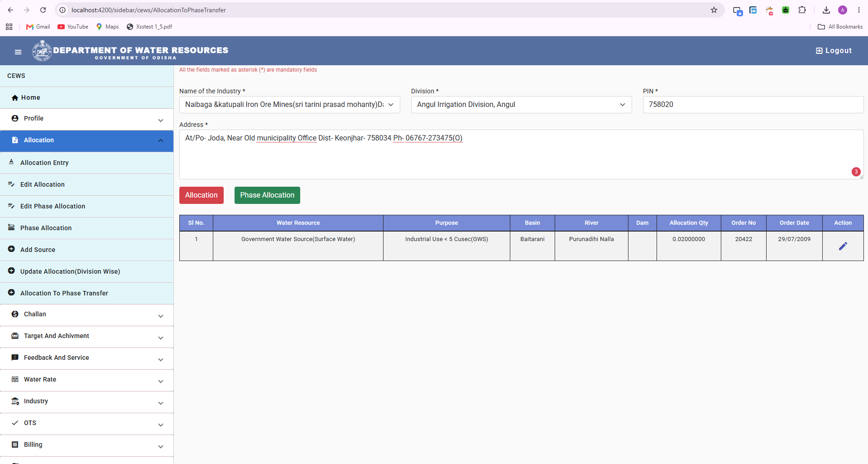The width and height of the screenshot is (868, 464).
Task: Open the Name of the Industry dropdown
Action: 290,105
